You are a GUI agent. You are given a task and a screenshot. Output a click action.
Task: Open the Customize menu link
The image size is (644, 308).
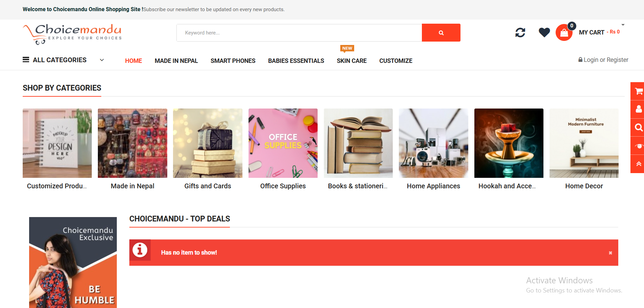395,61
